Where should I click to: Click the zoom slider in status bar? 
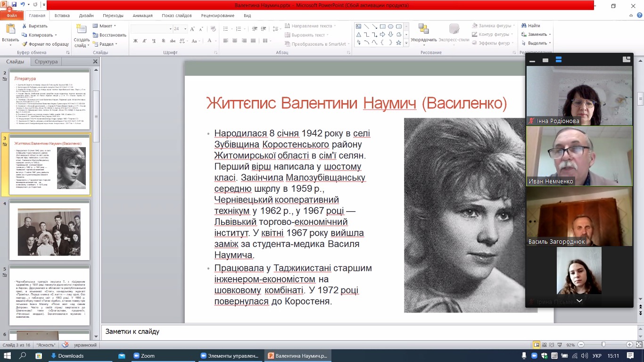pos(603,345)
